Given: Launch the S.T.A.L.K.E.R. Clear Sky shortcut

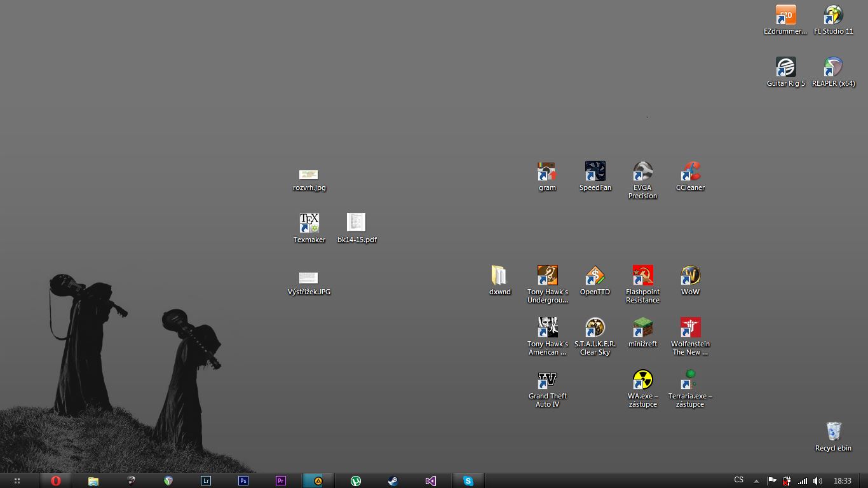Looking at the screenshot, I should pos(595,337).
